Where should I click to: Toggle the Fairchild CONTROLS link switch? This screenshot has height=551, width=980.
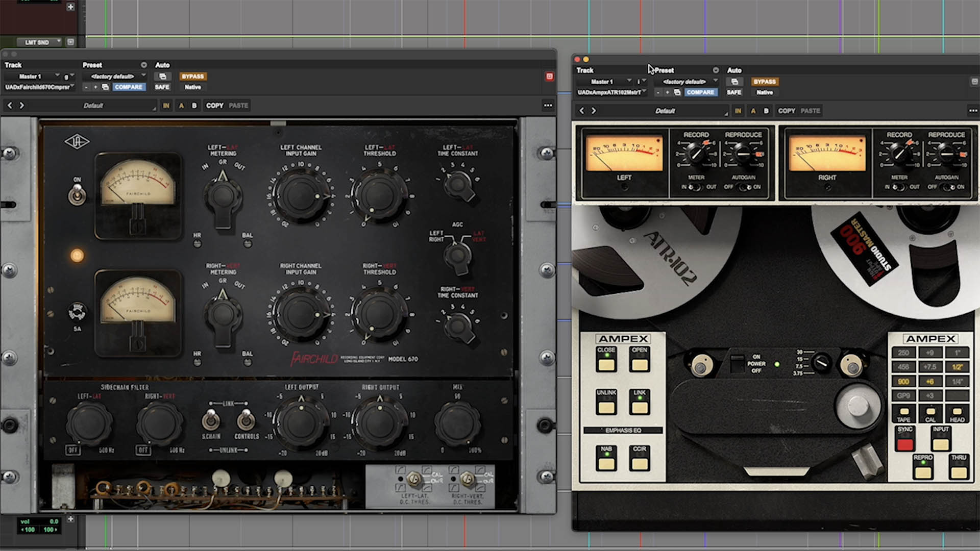(x=246, y=420)
